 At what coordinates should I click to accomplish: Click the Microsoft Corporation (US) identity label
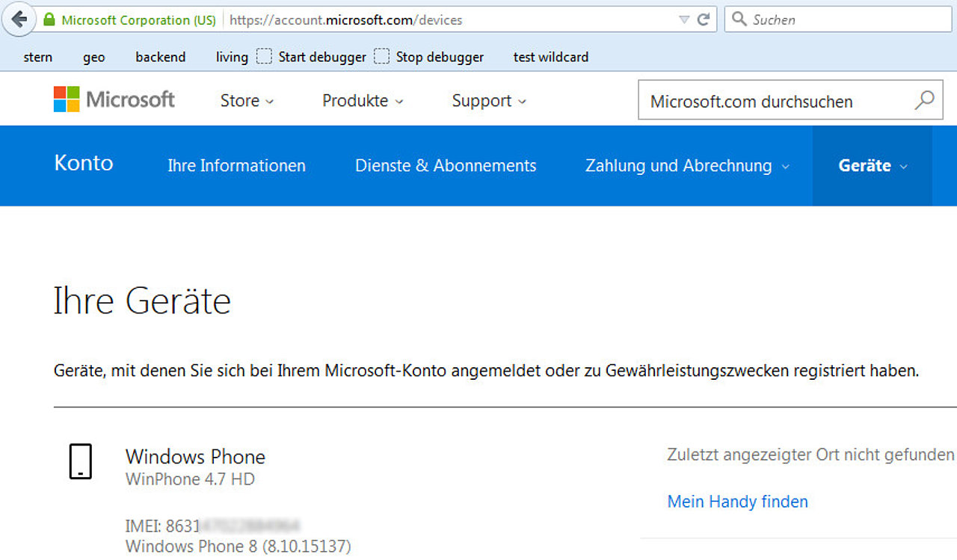tap(138, 20)
